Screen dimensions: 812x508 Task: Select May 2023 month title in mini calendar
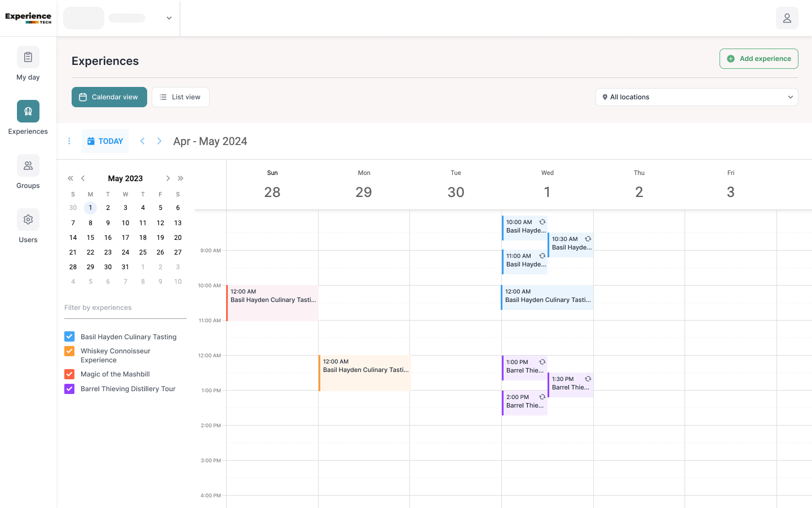(x=125, y=178)
